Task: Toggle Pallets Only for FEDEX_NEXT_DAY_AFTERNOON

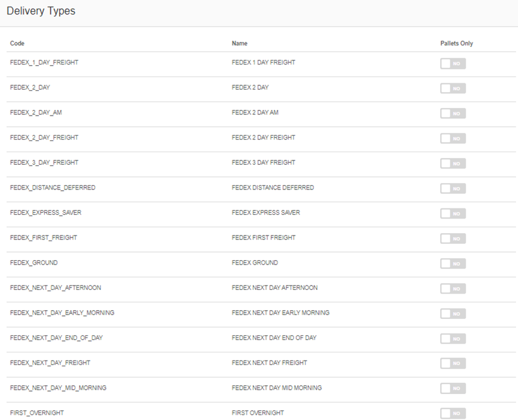Action: tap(453, 289)
